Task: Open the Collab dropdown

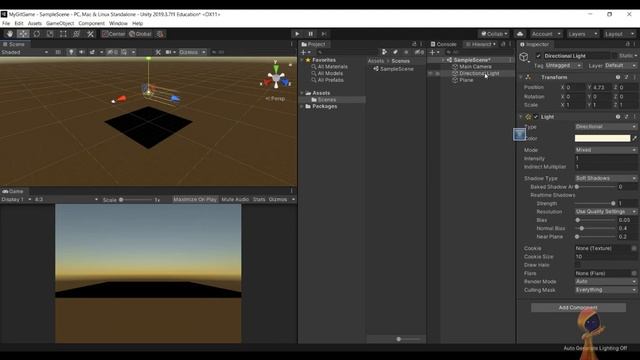Action: pos(494,34)
